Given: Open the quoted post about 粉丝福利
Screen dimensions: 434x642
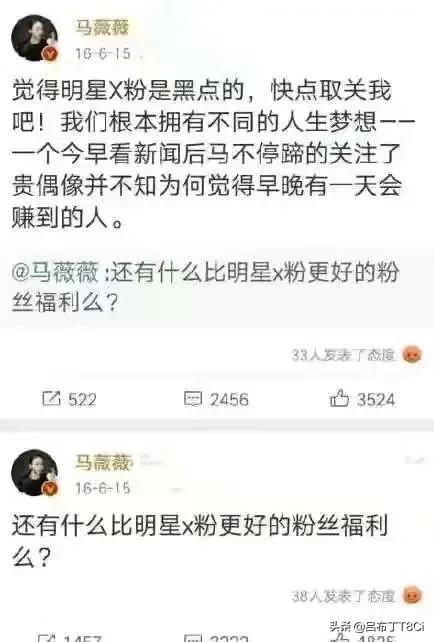Looking at the screenshot, I should pyautogui.click(x=205, y=287).
